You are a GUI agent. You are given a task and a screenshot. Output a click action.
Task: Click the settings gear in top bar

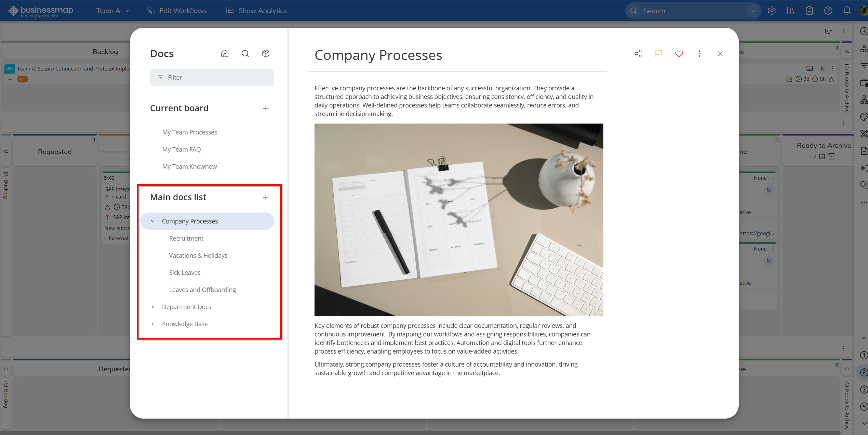[x=772, y=11]
